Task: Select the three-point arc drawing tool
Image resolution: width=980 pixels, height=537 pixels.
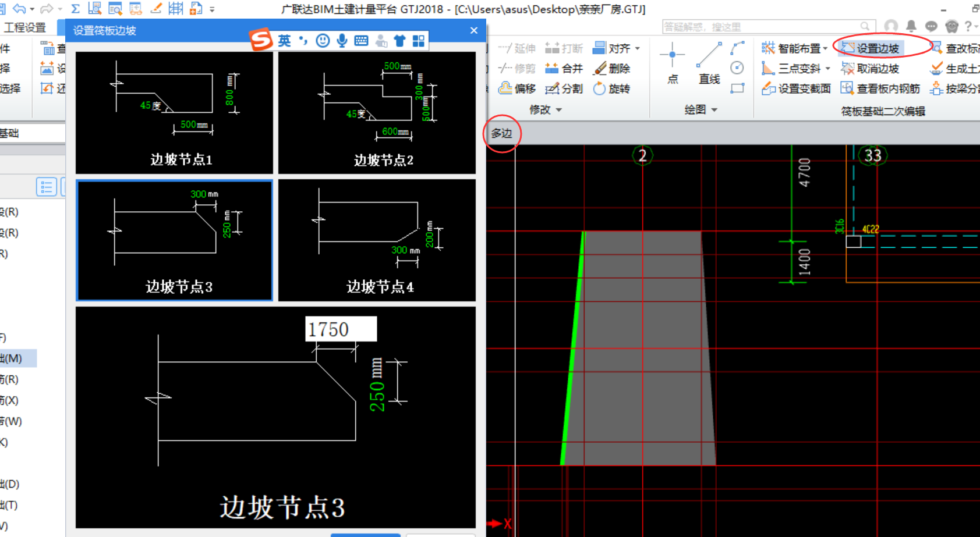Action: point(738,48)
